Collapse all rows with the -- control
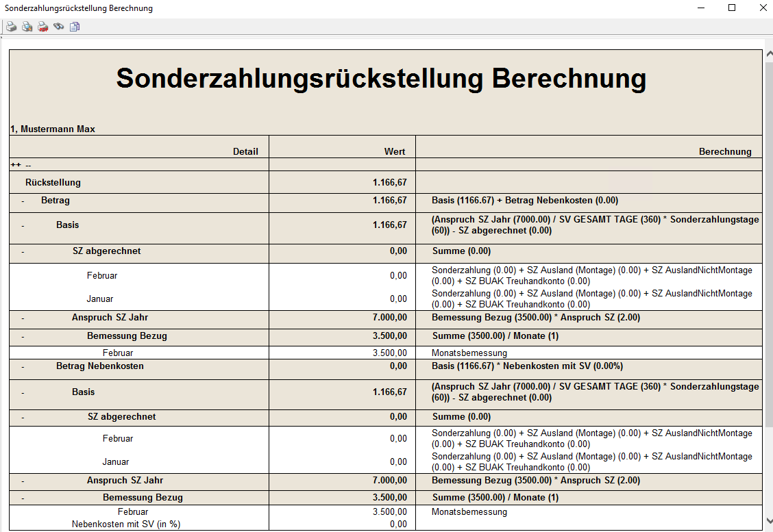This screenshot has width=773, height=532. click(28, 165)
